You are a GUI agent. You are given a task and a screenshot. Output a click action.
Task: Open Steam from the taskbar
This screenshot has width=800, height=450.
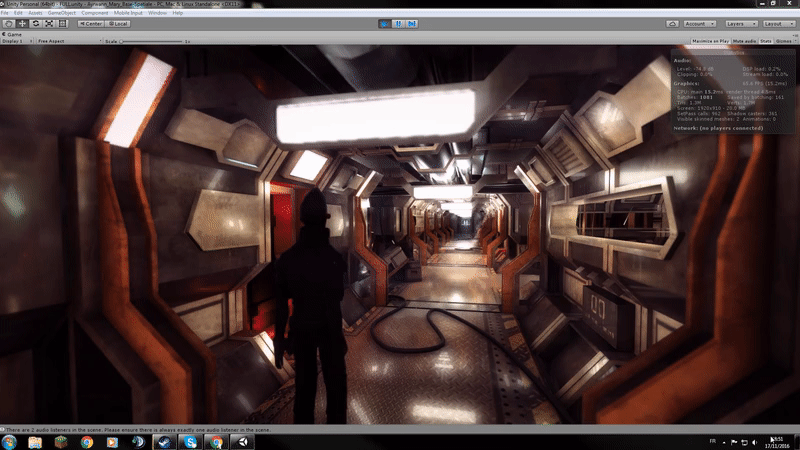[164, 442]
